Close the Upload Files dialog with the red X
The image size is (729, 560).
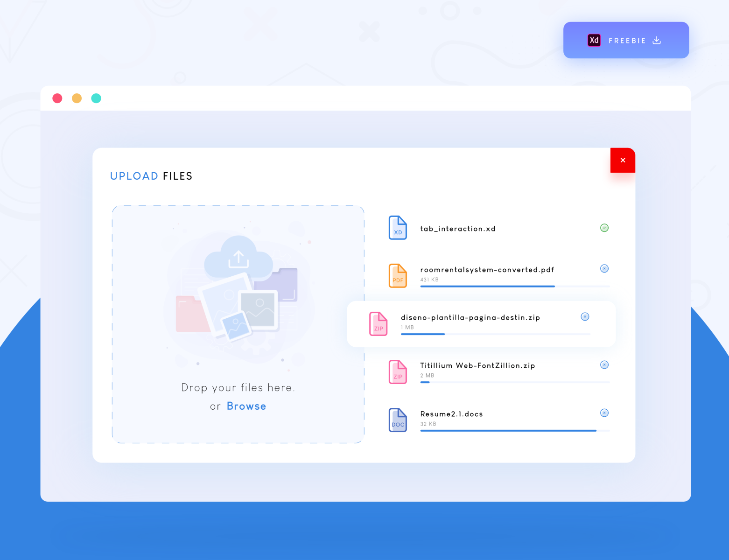(623, 160)
